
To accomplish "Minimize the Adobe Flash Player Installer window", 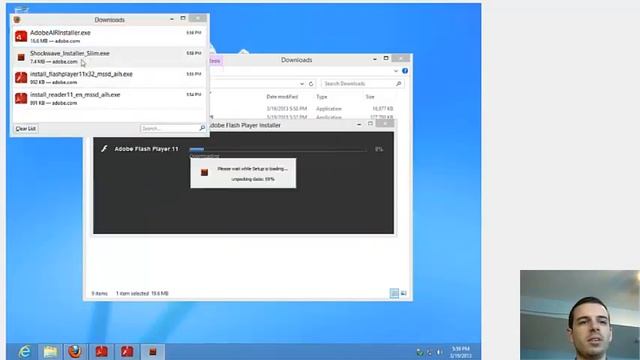I will pos(359,124).
